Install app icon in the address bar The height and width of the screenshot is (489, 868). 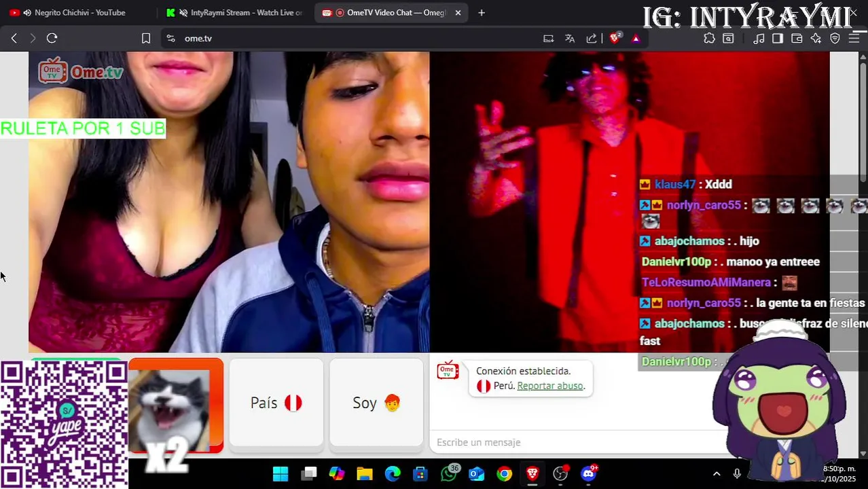pos(548,39)
